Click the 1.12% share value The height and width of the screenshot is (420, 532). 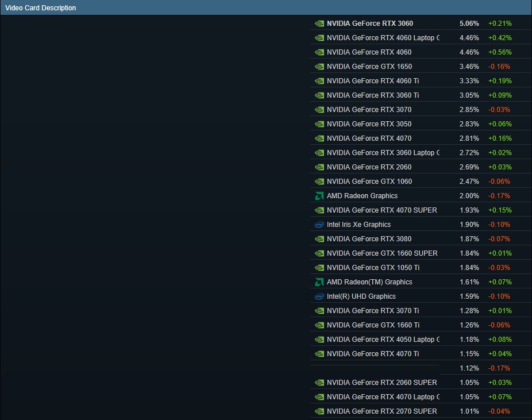click(x=469, y=368)
